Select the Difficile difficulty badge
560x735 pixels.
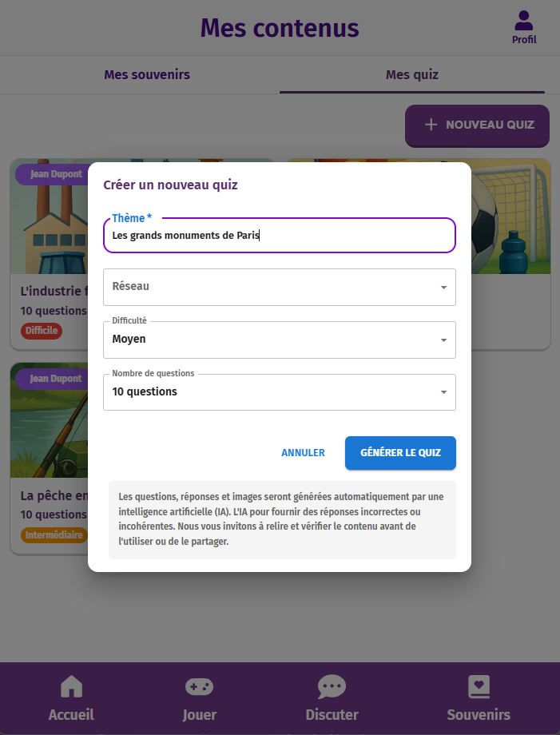[x=41, y=331]
